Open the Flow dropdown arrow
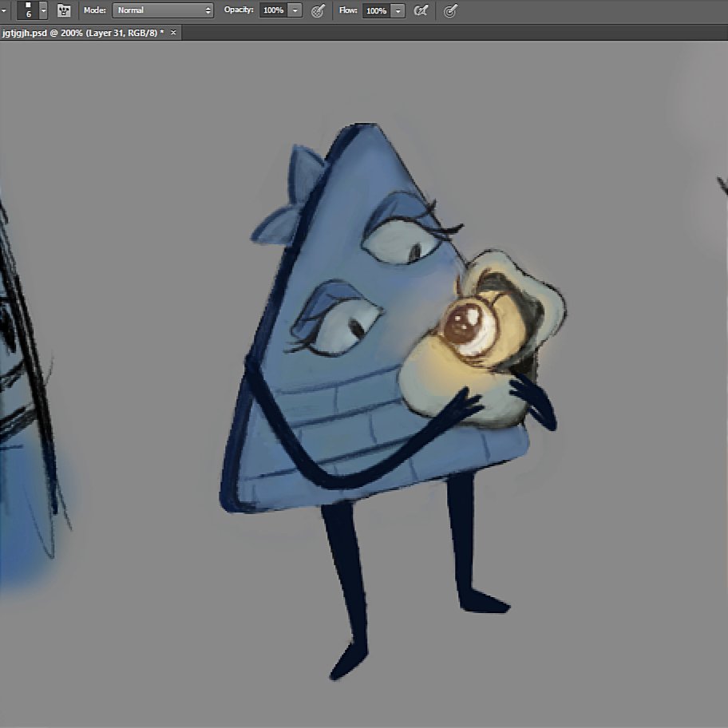The height and width of the screenshot is (728, 728). 397,10
